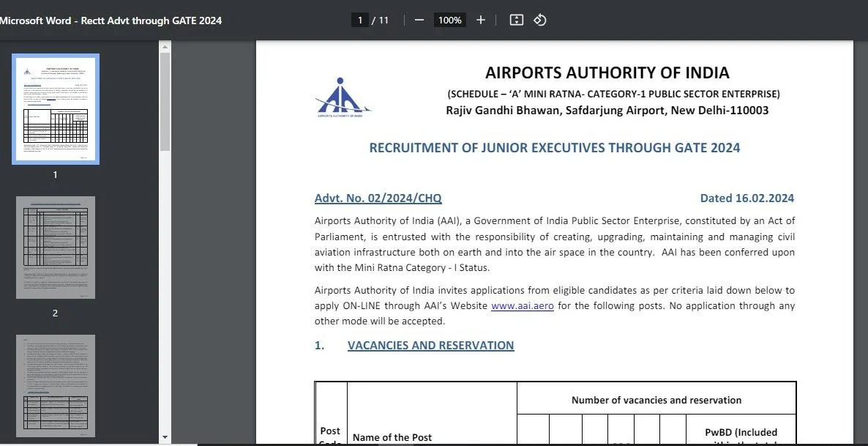Click the fit to page icon
868x446 pixels.
[x=516, y=20]
